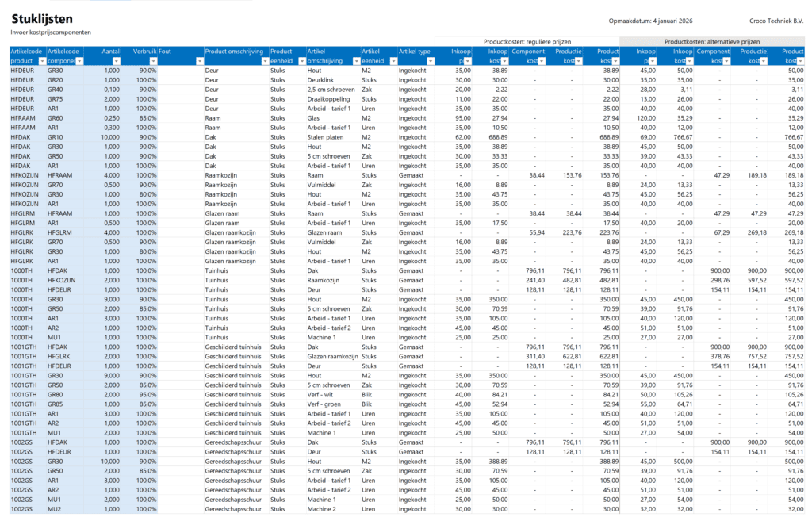
Task: Open the filter for Artikelcode component column
Action: [79, 62]
